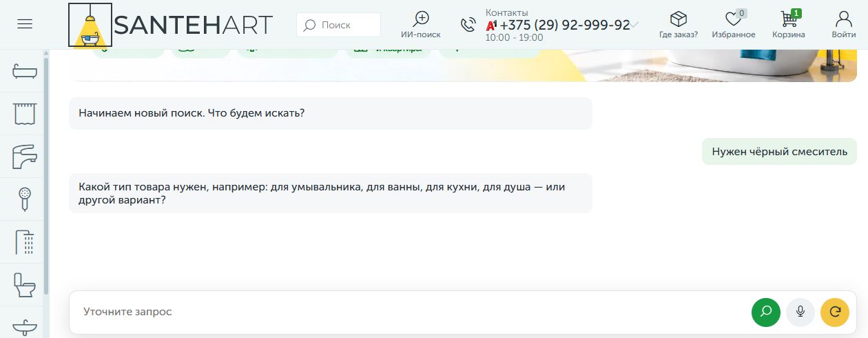
Task: Click the favorites count badge "0"
Action: [x=741, y=12]
